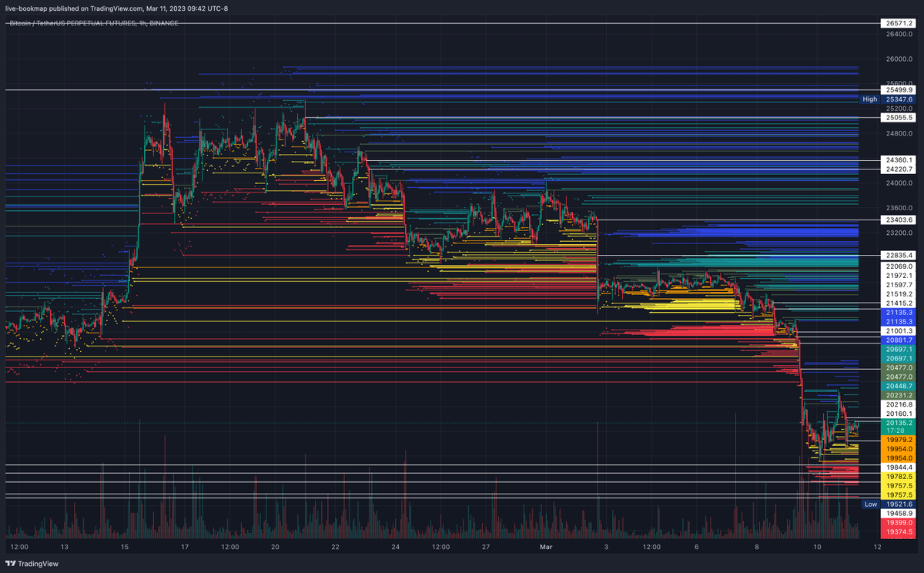
Task: Click the date label 17 on time axis
Action: [x=185, y=548]
